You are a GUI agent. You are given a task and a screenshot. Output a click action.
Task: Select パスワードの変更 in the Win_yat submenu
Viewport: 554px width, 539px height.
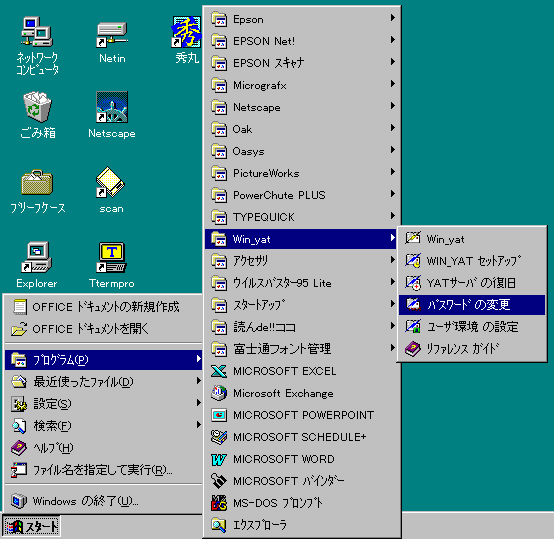(x=472, y=305)
